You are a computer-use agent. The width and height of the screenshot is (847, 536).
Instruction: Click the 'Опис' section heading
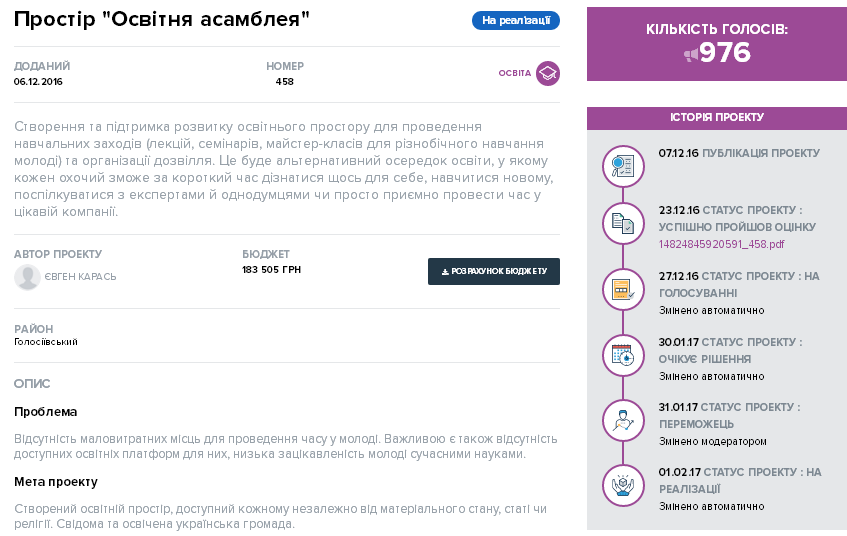[32, 383]
